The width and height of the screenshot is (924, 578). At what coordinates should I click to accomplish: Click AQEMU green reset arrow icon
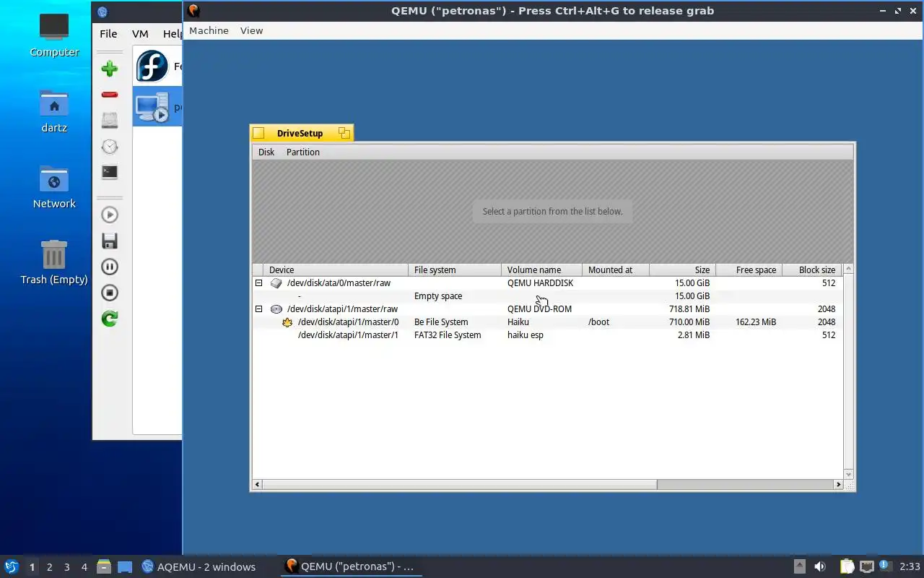109,319
